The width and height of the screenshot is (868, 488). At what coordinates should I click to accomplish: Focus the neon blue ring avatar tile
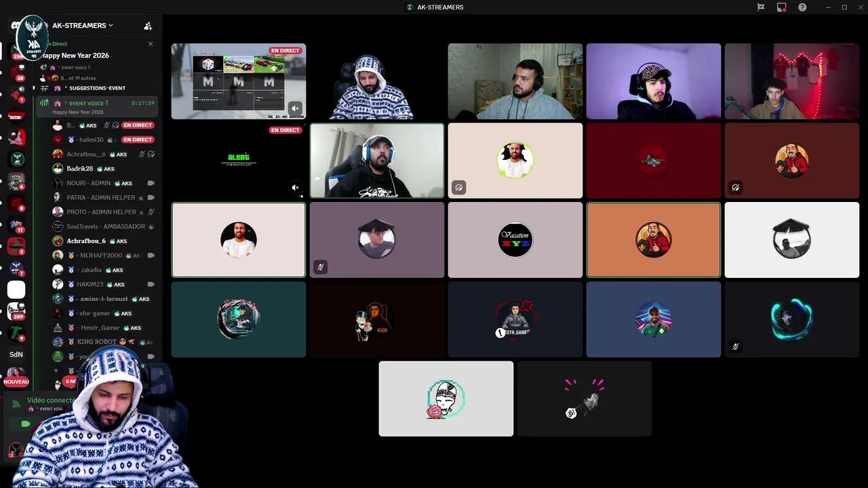coord(792,319)
